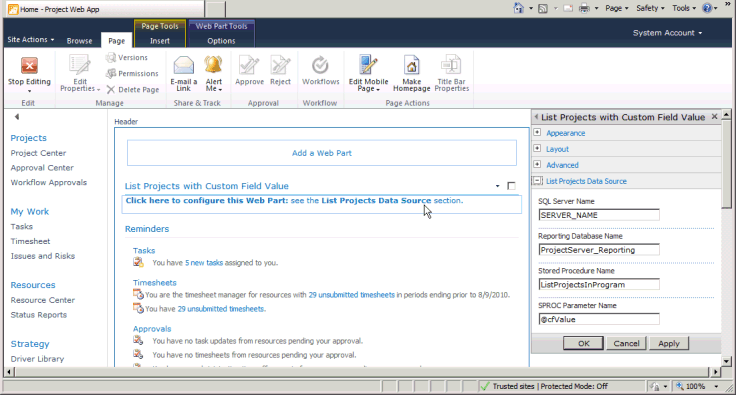Click Add a Web Part
Screen dimensions: 736x395
click(322, 153)
